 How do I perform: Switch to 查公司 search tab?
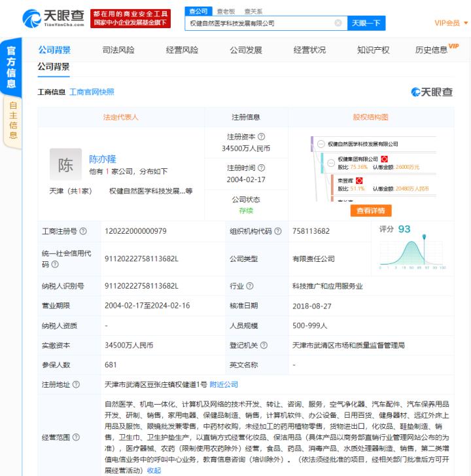tap(198, 11)
